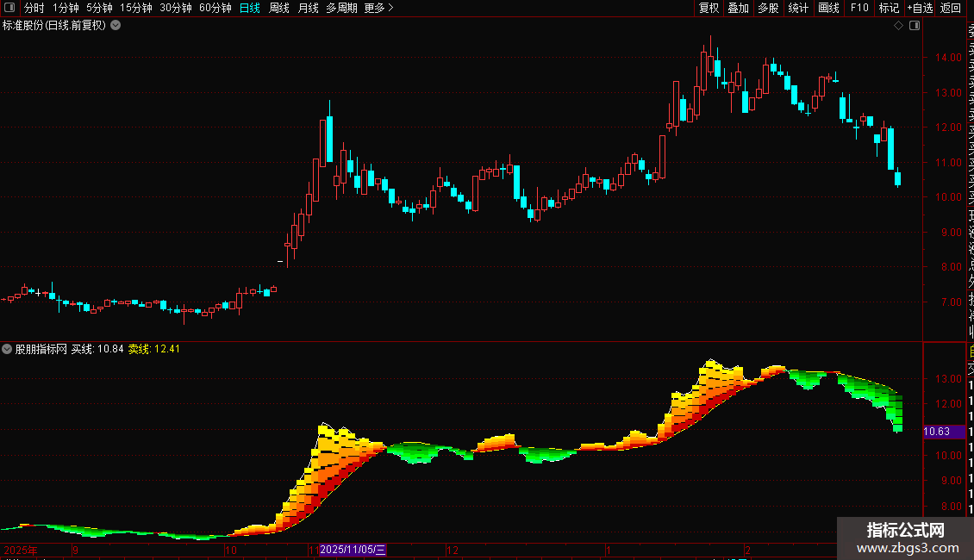Switch to 月线 monthly chart
This screenshot has width=974, height=560.
coord(308,8)
